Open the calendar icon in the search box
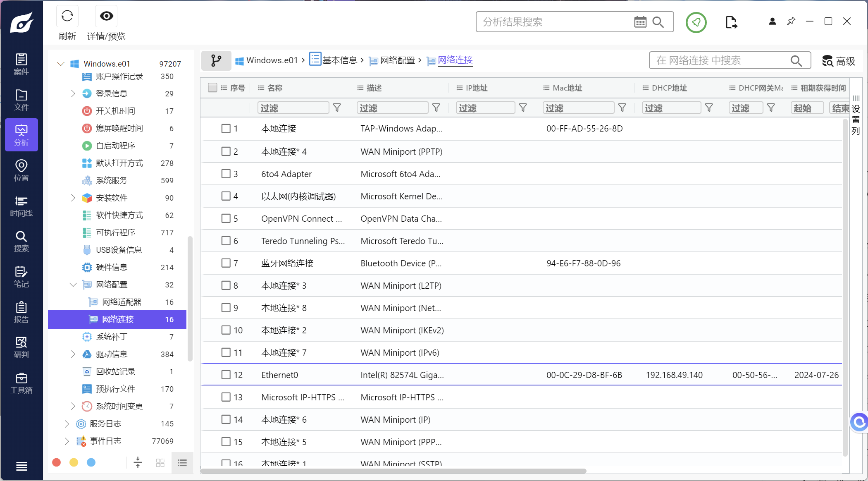This screenshot has height=481, width=868. tap(640, 22)
